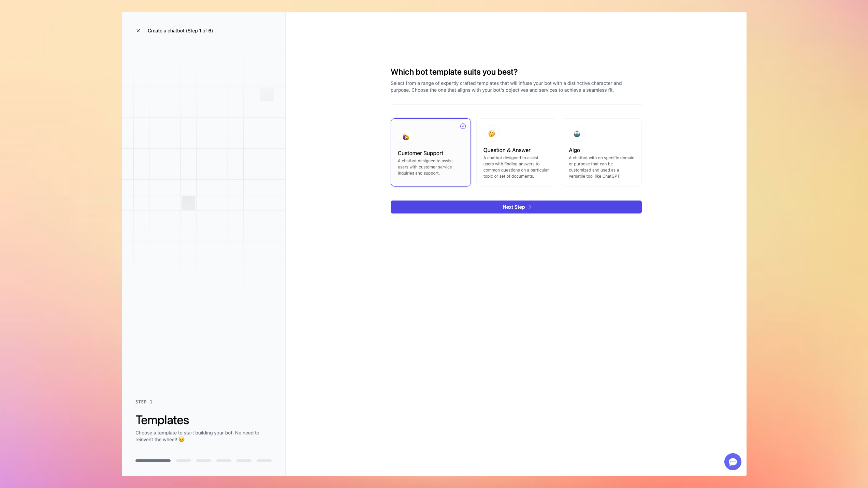Screen dimensions: 868x488
Task: Select the Algo template card
Action: click(x=601, y=152)
